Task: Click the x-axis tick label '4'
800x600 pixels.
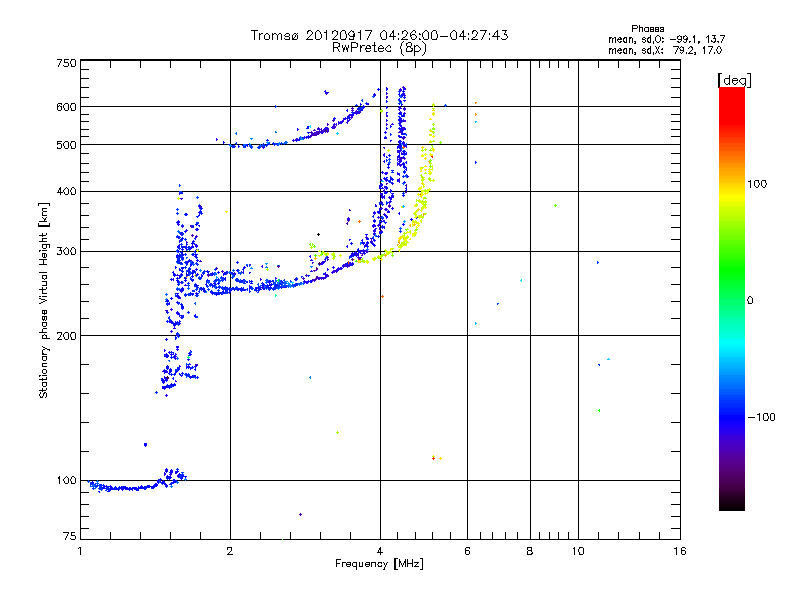Action: click(380, 551)
